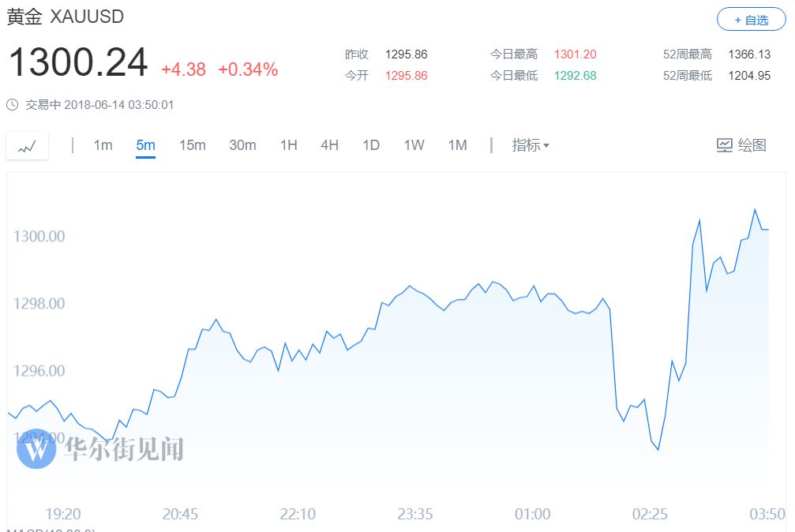Add XAUUSD via + 自选 button
Image resolution: width=795 pixels, height=532 pixels.
pyautogui.click(x=751, y=20)
